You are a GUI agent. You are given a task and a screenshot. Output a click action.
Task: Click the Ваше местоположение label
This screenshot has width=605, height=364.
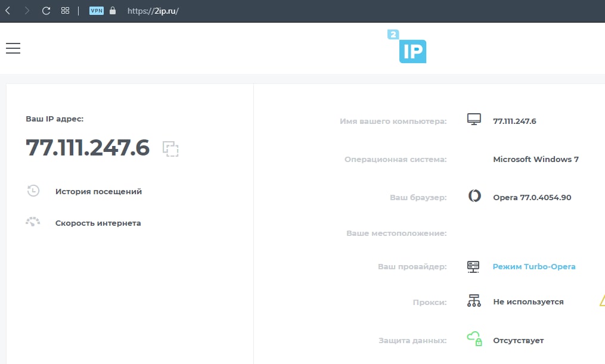pyautogui.click(x=396, y=234)
